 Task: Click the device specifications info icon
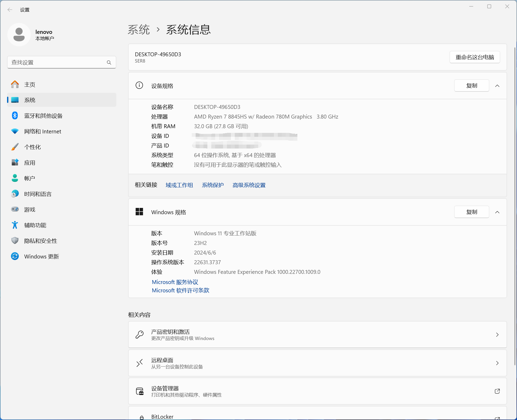tap(139, 85)
